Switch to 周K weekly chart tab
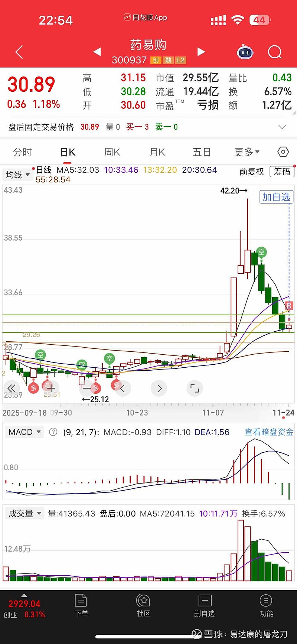The width and height of the screenshot is (297, 644). point(112,152)
